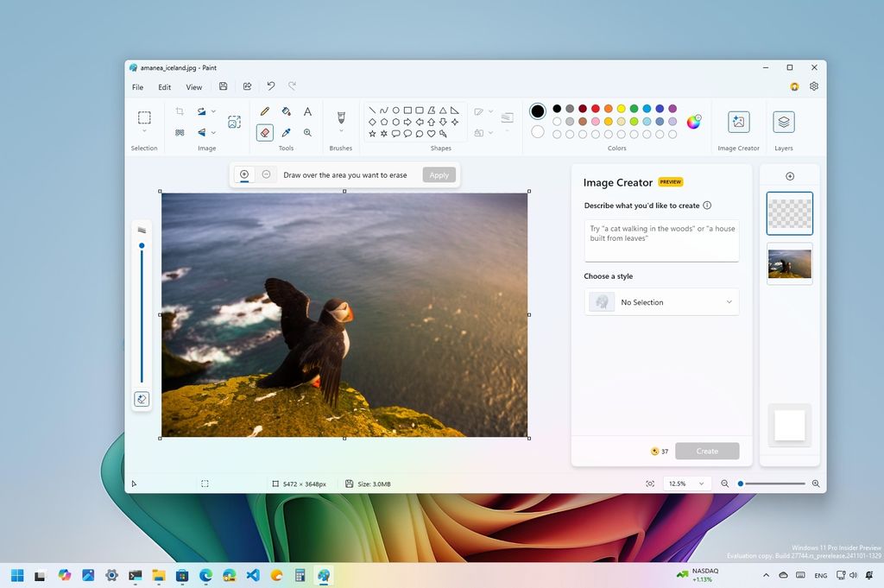Select the Magnifier tool
The height and width of the screenshot is (588, 884).
point(308,132)
